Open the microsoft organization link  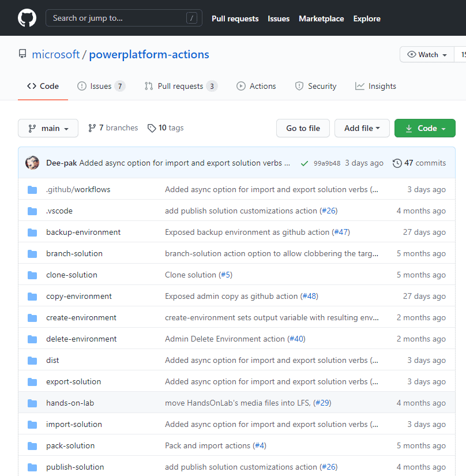(56, 54)
